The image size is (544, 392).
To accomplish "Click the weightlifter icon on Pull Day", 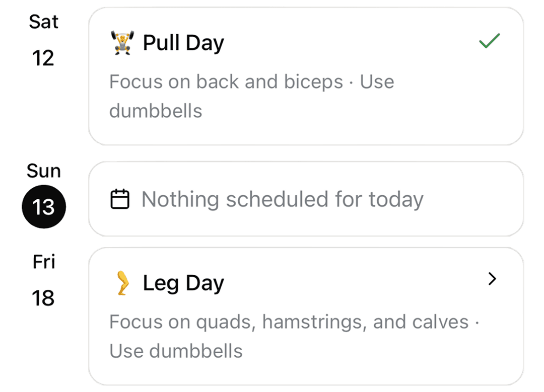I will (x=121, y=42).
